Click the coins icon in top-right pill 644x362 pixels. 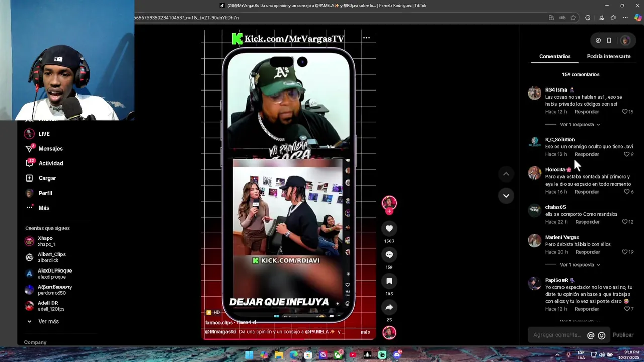598,40
